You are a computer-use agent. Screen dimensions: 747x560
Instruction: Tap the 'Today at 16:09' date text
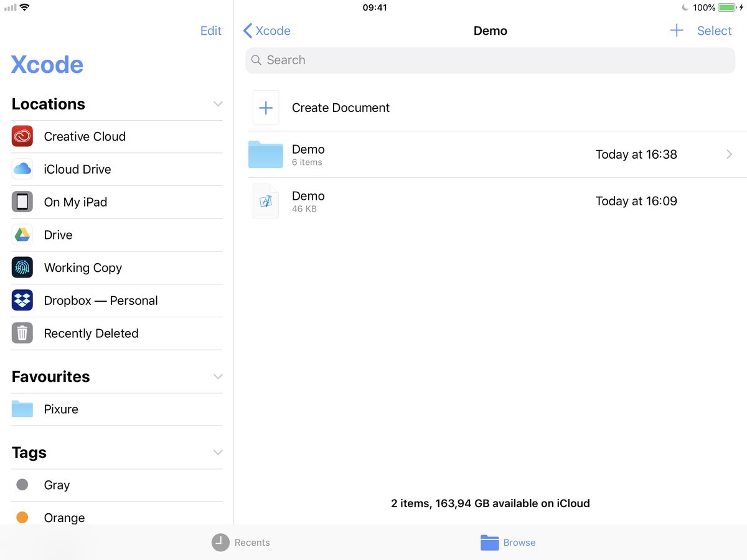[x=636, y=201]
